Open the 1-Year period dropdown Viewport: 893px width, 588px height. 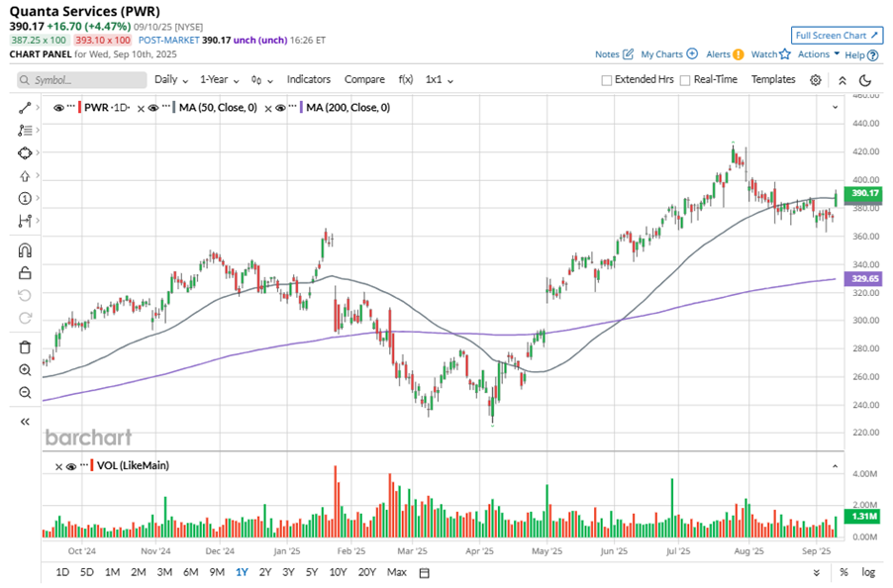point(219,80)
